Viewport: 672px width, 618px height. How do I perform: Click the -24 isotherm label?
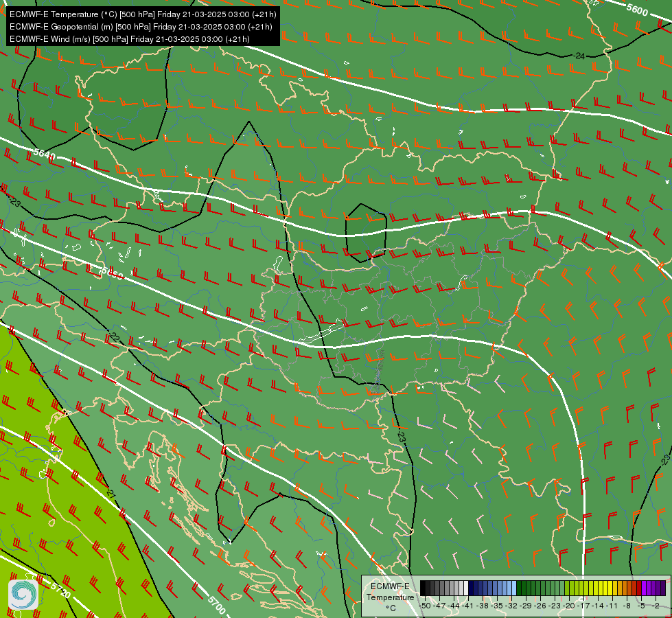tap(579, 56)
